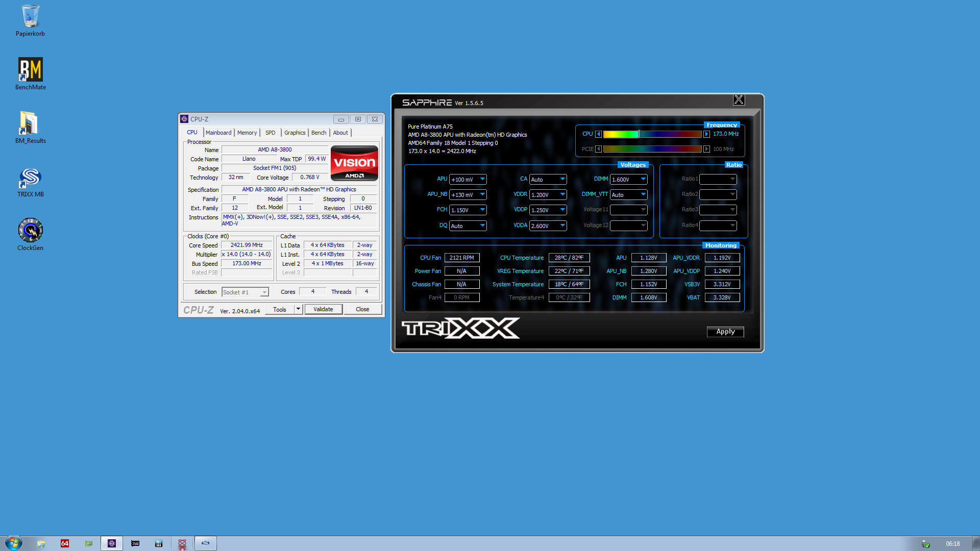Switch to the Bench tab in CPU-Z
Screen dimensions: 980x551
[x=319, y=133]
